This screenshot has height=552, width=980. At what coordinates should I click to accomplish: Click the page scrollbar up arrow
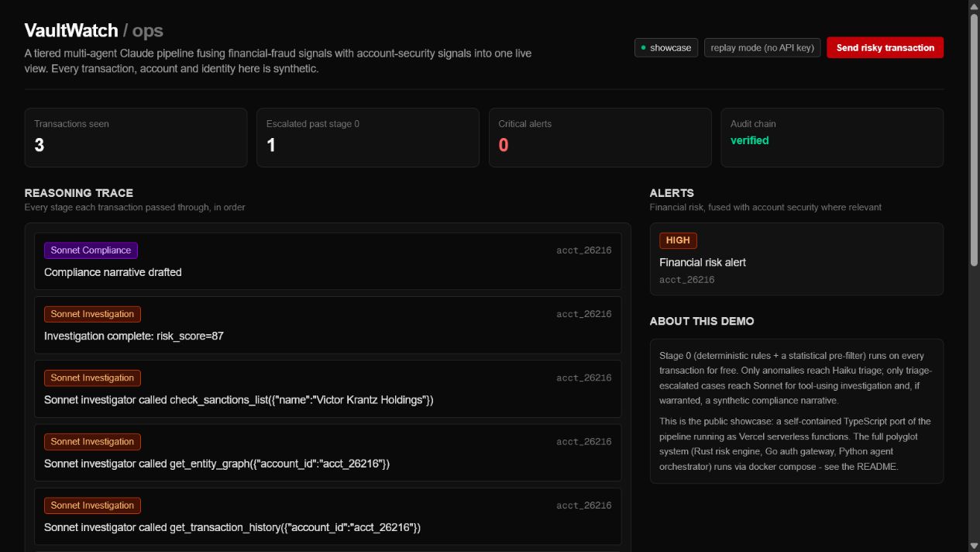pos(974,6)
